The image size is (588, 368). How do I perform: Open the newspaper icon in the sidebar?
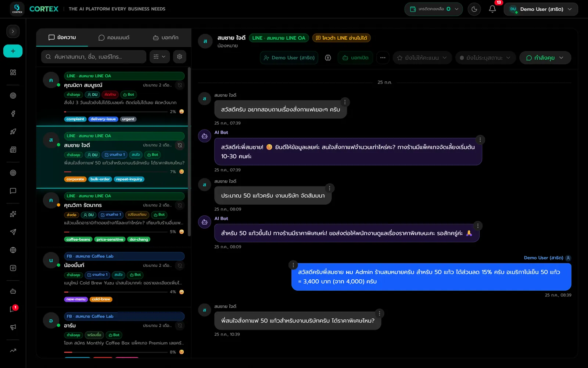click(13, 150)
